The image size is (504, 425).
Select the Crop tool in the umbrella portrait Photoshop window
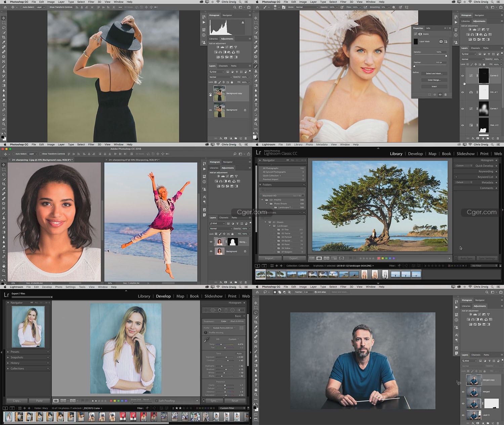pyautogui.click(x=256, y=37)
